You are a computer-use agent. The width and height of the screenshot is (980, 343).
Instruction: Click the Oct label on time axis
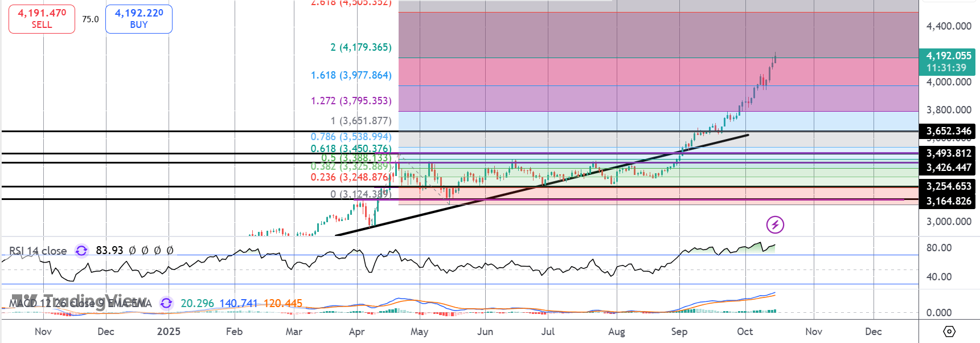tap(745, 332)
